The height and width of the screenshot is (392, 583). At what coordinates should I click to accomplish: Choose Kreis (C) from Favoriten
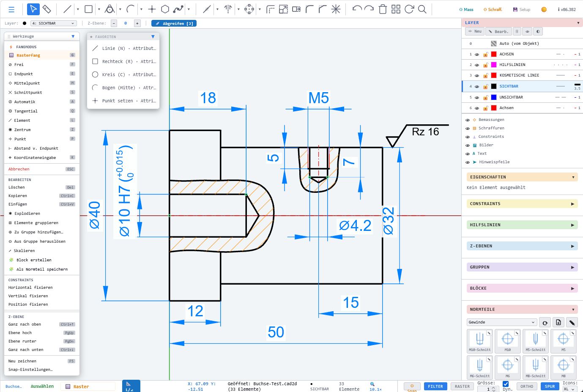tap(123, 74)
